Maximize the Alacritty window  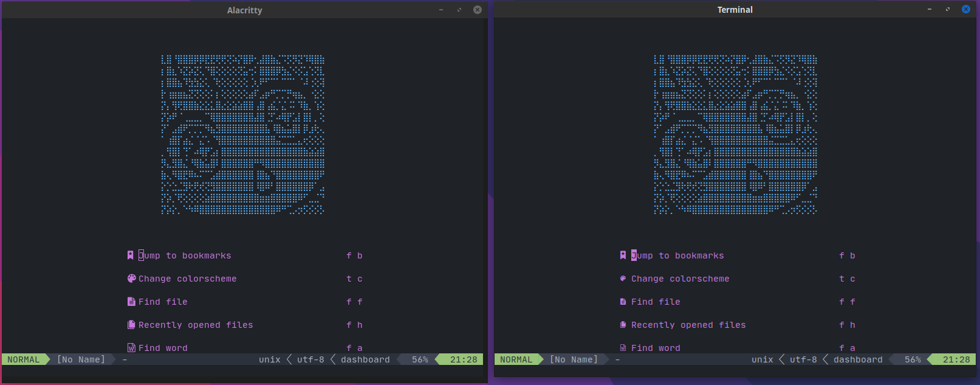pyautogui.click(x=459, y=10)
